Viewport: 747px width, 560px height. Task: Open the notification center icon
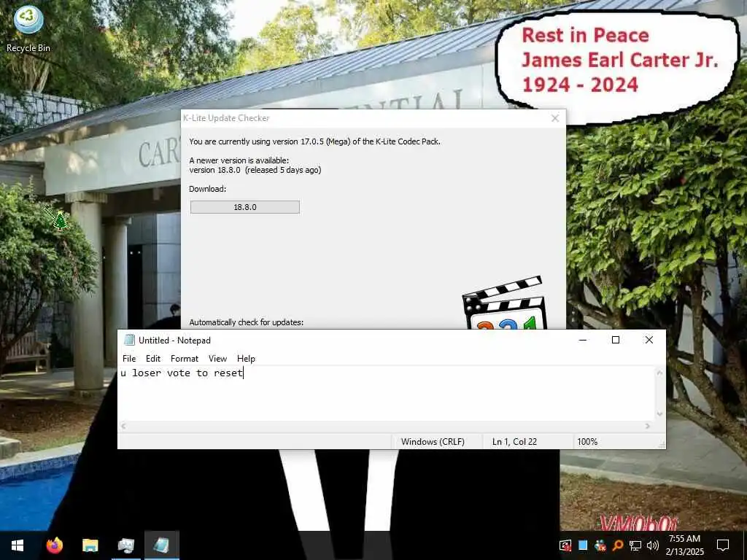coord(723,545)
